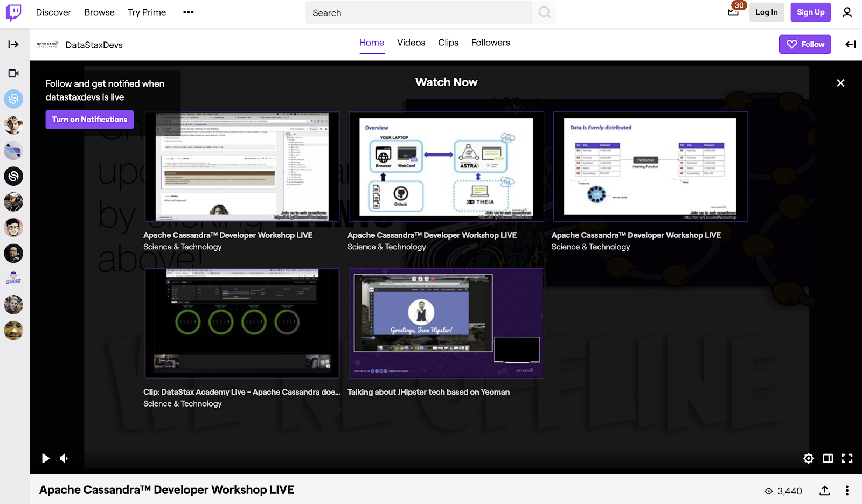862x504 pixels.
Task: Click Science & Technology under the Overview diagram video
Action: click(387, 247)
